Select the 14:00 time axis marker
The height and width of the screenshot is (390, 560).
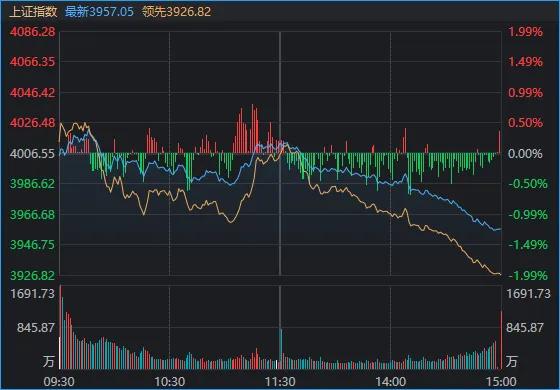[391, 382]
